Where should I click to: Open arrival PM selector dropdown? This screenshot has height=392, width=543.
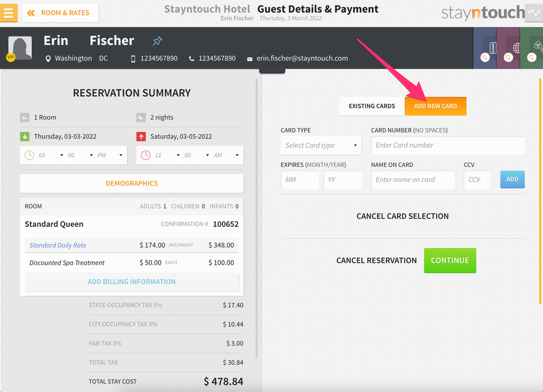[x=110, y=156]
